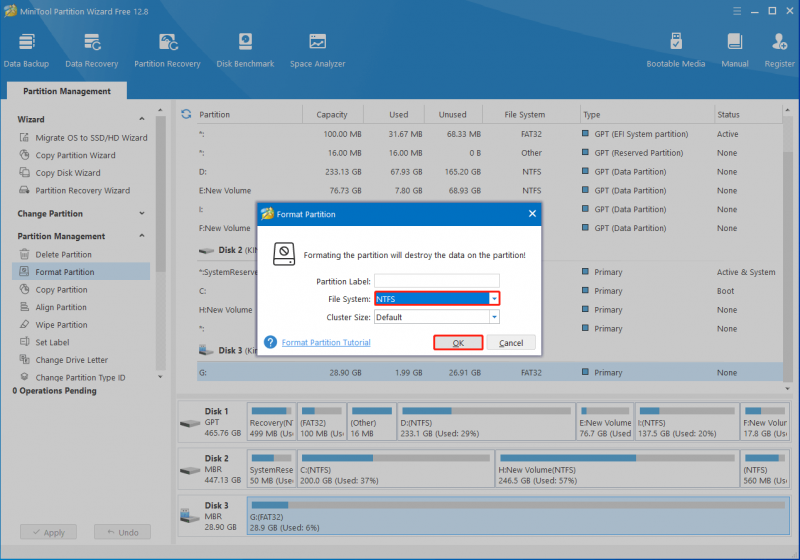800x560 pixels.
Task: Select the D: partition row
Action: 490,172
